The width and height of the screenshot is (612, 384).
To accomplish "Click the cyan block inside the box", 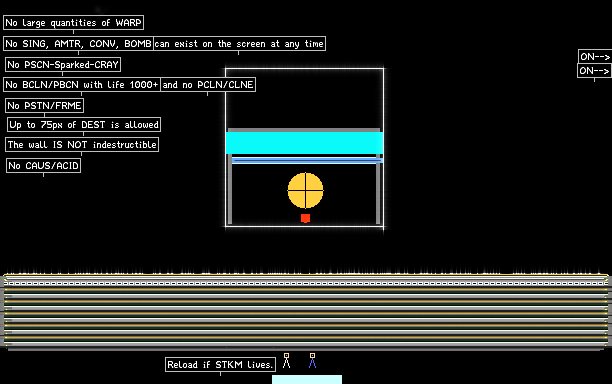I will pyautogui.click(x=304, y=143).
